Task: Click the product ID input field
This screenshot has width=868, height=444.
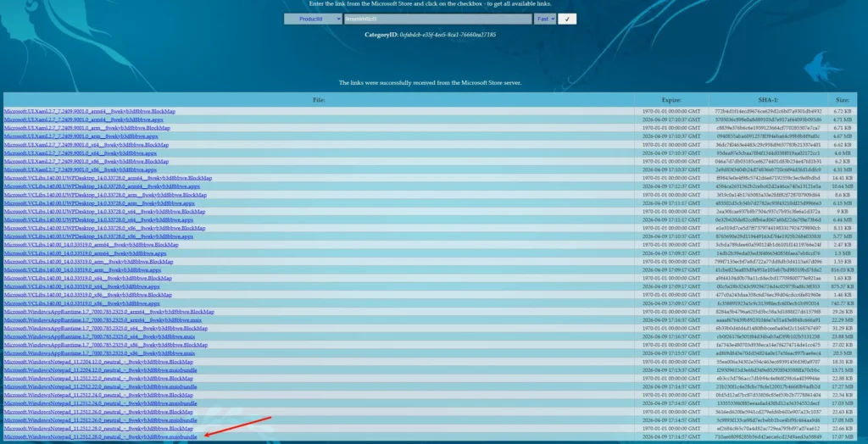Action: [438, 19]
